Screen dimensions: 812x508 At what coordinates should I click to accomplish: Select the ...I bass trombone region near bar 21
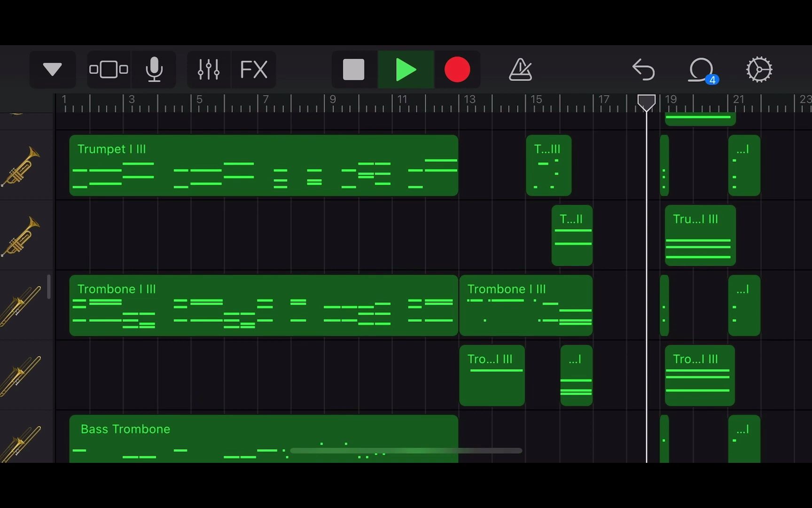click(x=744, y=439)
